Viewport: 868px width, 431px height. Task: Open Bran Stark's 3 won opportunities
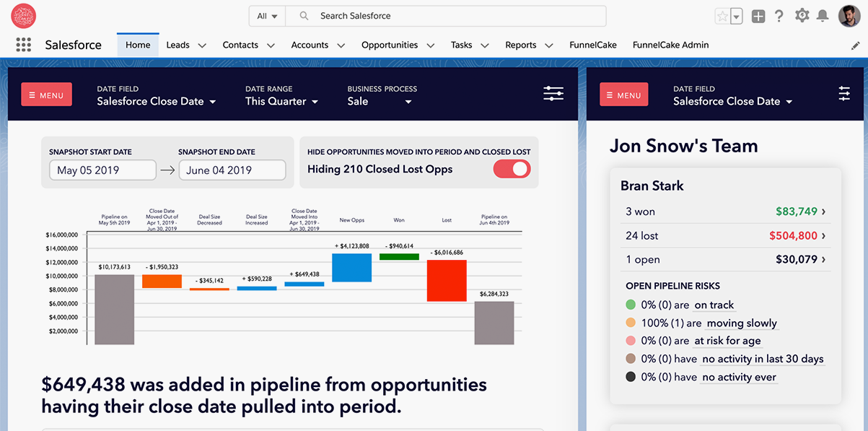pyautogui.click(x=726, y=212)
